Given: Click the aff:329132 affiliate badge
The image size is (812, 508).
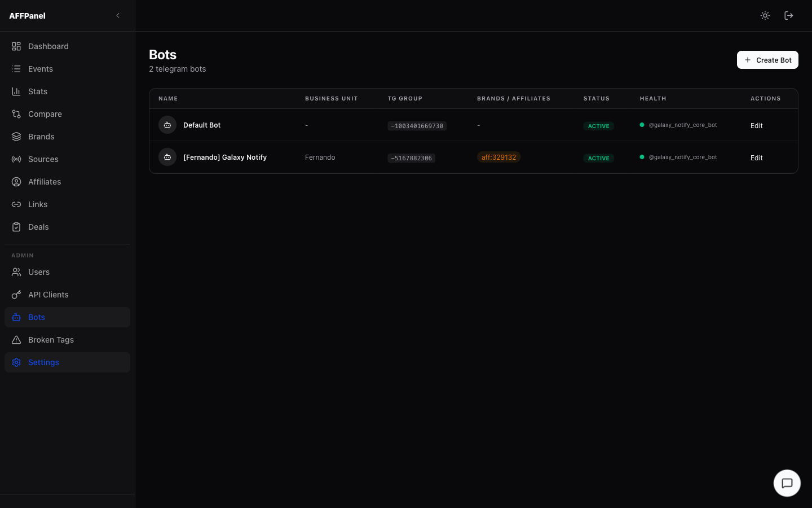Looking at the screenshot, I should click(x=498, y=157).
